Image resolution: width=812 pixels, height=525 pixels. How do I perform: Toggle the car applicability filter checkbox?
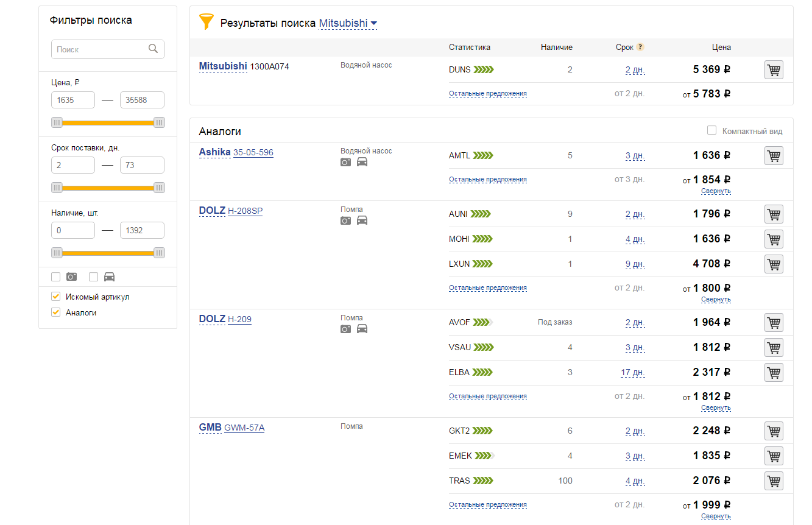tap(93, 277)
